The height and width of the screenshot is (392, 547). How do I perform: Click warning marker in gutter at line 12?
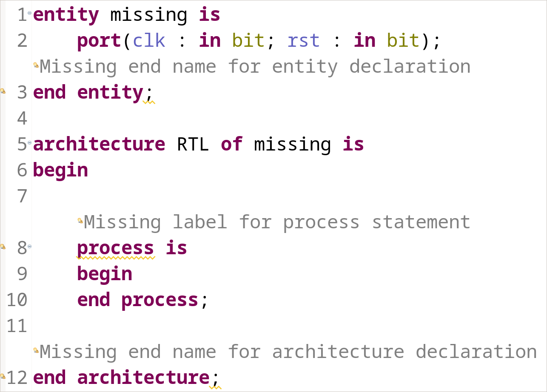[x=3, y=376]
